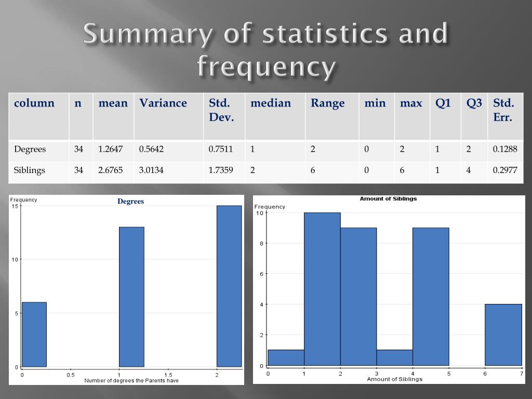Click the Siblings histogram bar from 1 to 2
532x399 pixels.
coord(322,289)
